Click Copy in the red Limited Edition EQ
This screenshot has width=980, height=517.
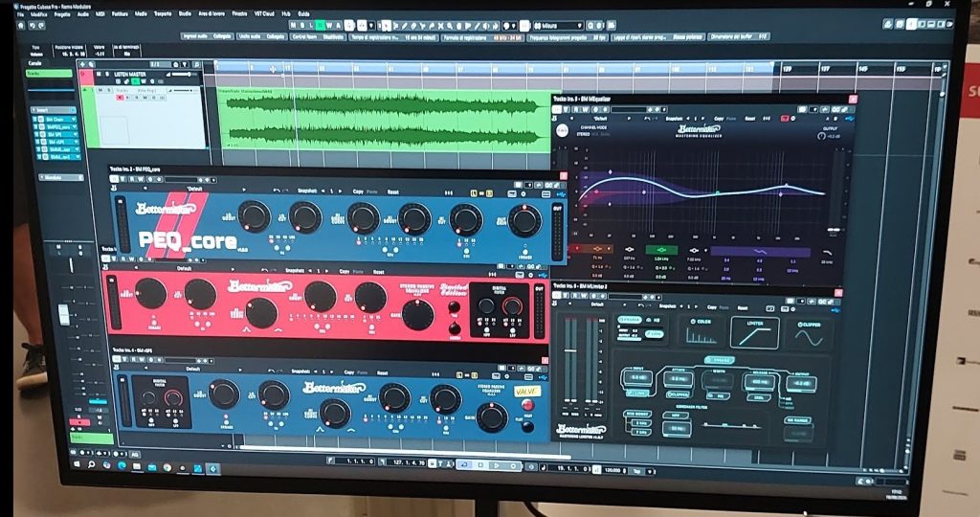click(x=345, y=271)
